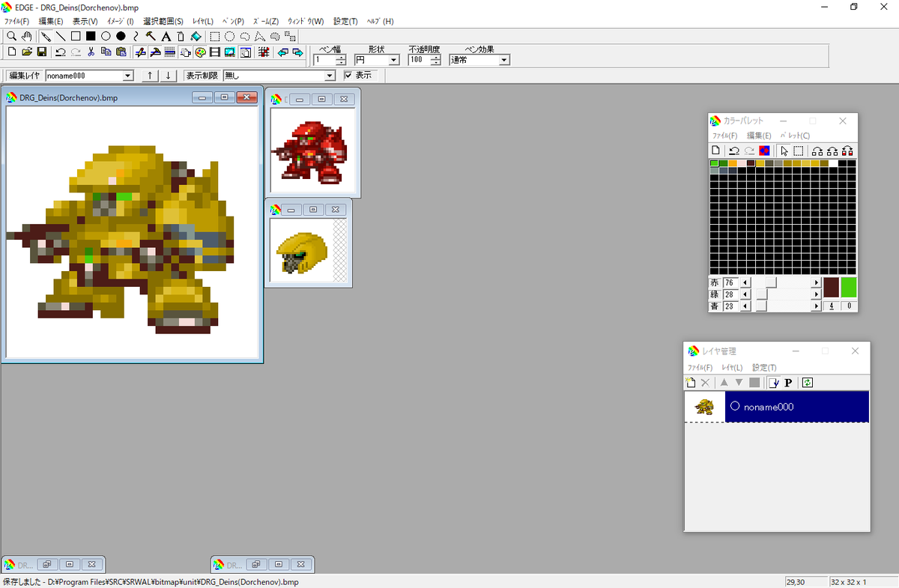Click the up arrow layer button
Screen dimensions: 899x588
coord(151,76)
